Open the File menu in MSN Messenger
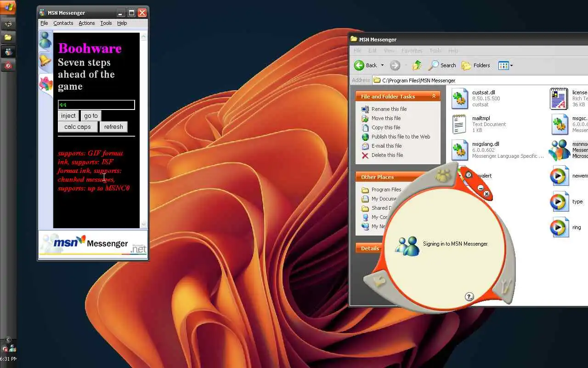The image size is (588, 368). pyautogui.click(x=44, y=23)
